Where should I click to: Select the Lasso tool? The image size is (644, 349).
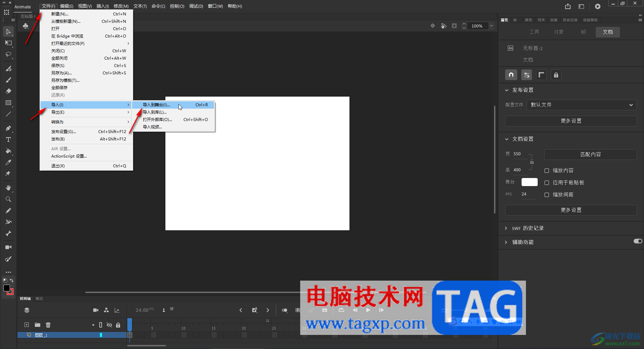click(8, 55)
